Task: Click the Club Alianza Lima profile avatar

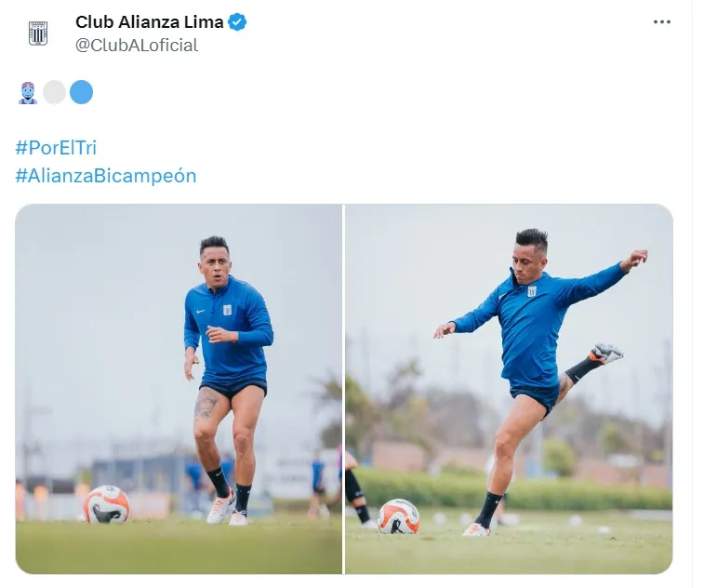Action: tap(38, 33)
